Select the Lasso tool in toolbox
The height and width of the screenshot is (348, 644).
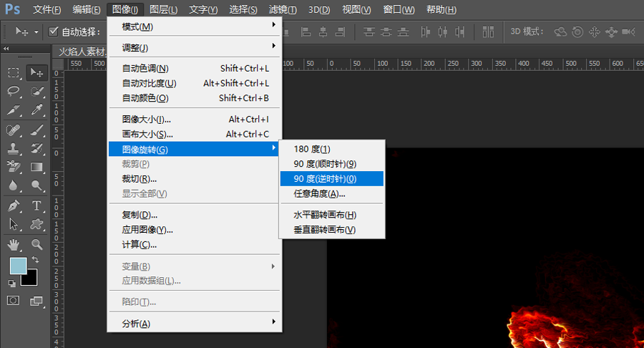click(14, 91)
